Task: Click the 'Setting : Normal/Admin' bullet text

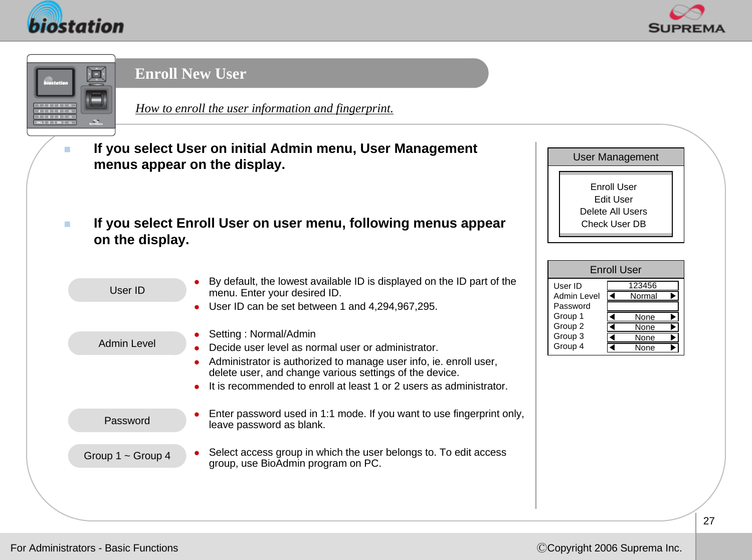Action: [x=262, y=334]
